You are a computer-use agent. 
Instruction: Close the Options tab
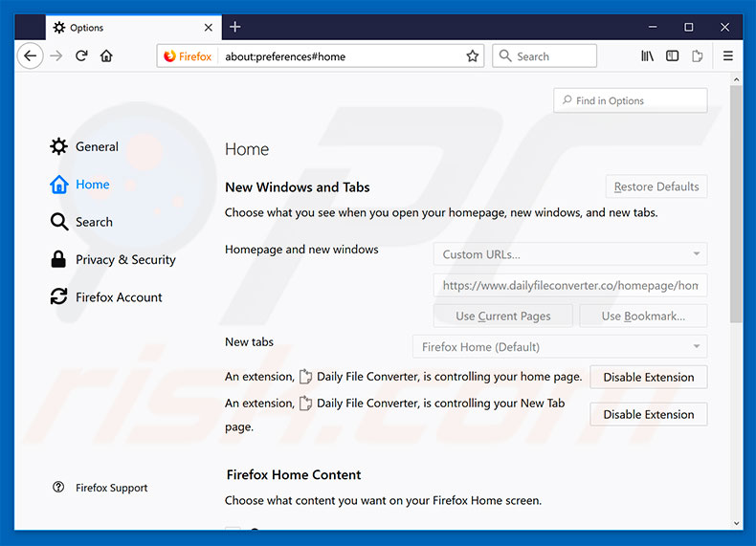(209, 28)
